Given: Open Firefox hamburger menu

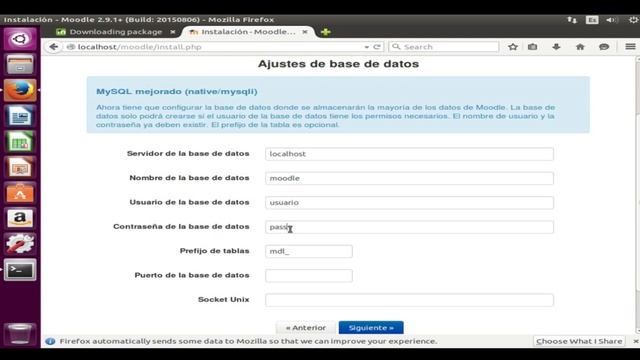Looking at the screenshot, I should [x=630, y=47].
